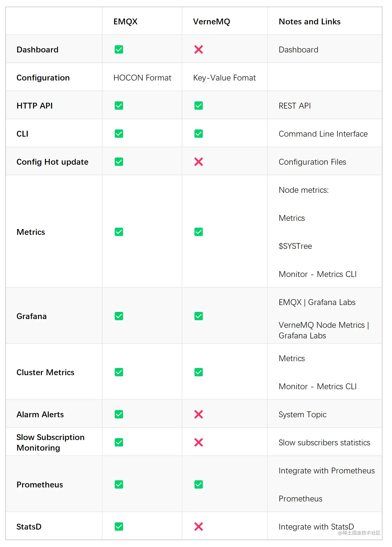392x547 pixels.
Task: Open the EMQX | Grafana Labs link
Action: [317, 302]
